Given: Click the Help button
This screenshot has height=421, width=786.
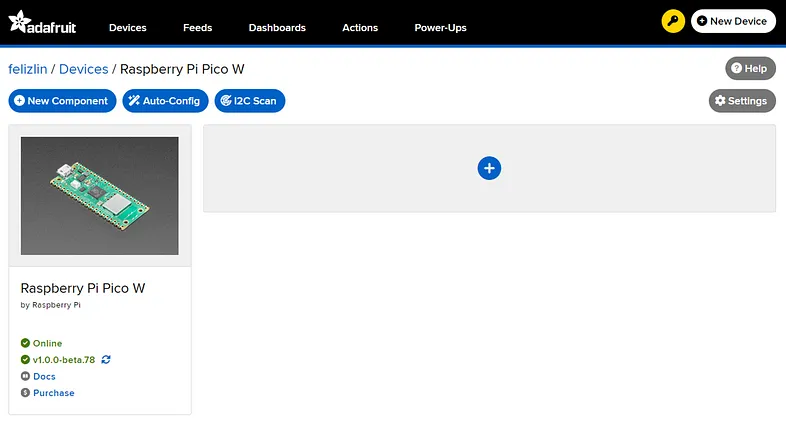Looking at the screenshot, I should coord(750,68).
